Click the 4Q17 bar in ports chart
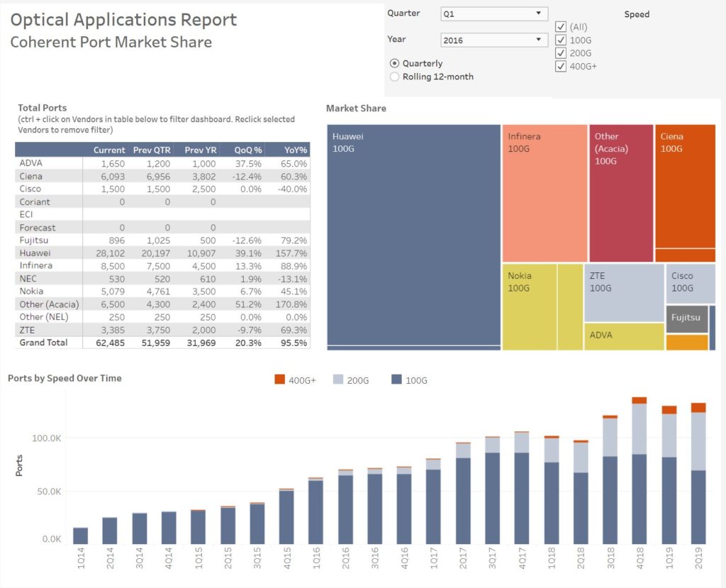The image size is (726, 588). pos(522,487)
